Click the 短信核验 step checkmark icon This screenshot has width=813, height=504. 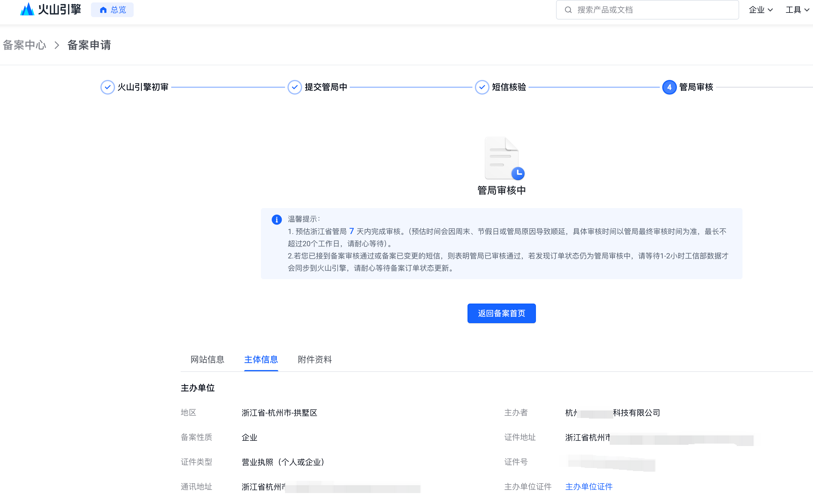pos(482,87)
